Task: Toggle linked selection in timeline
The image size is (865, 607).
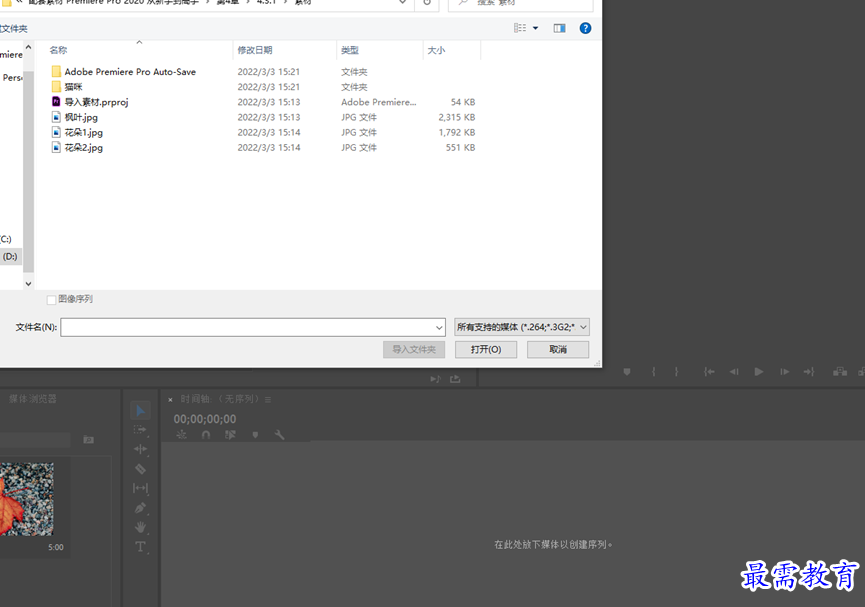Action: (231, 435)
